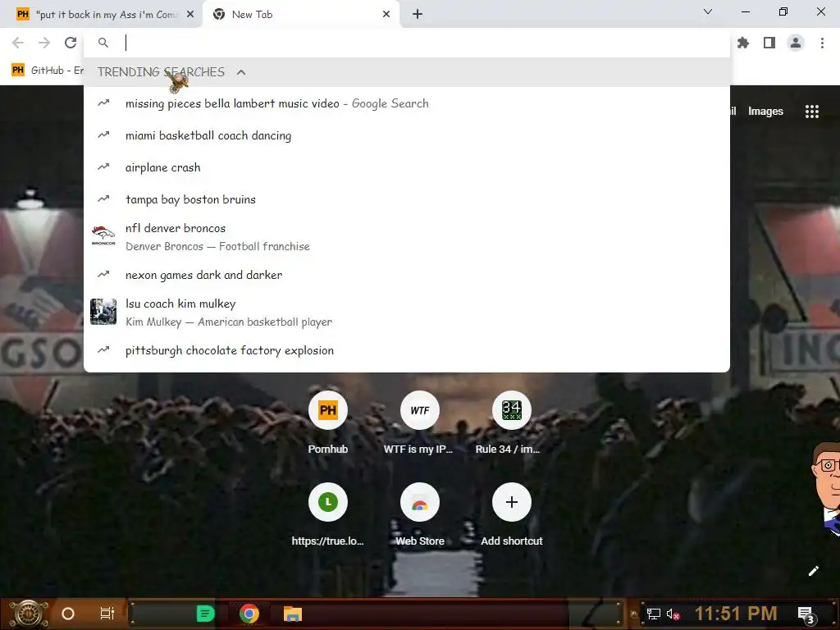The width and height of the screenshot is (840, 630).
Task: Open the Chrome three-dot menu
Action: 822,43
